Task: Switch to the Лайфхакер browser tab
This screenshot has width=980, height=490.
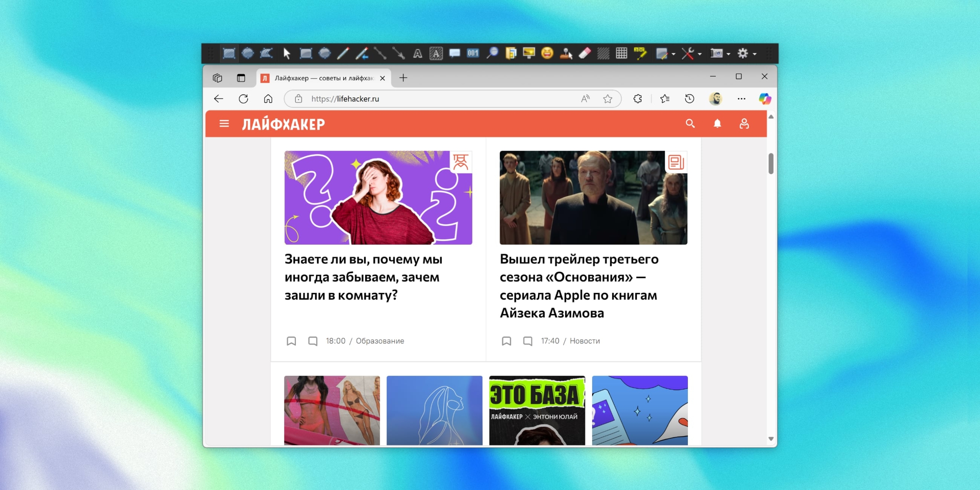Action: [x=324, y=78]
